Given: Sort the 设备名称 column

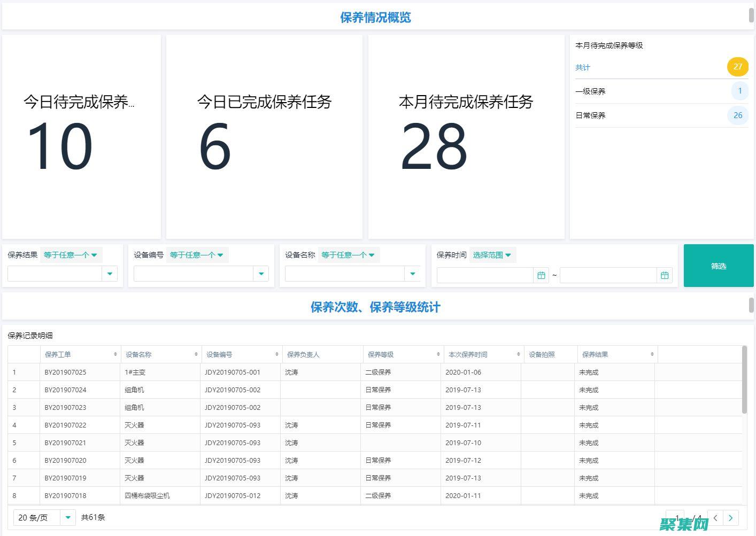Looking at the screenshot, I should (197, 354).
